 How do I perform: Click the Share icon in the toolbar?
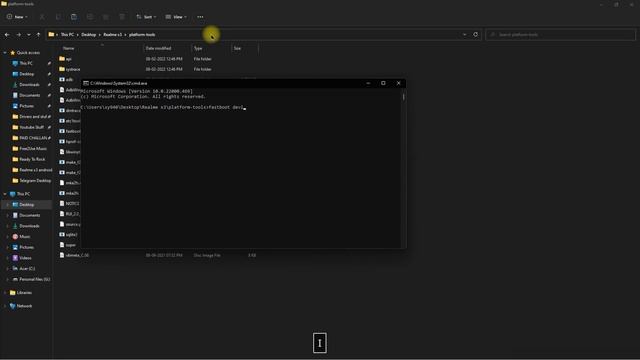point(106,17)
